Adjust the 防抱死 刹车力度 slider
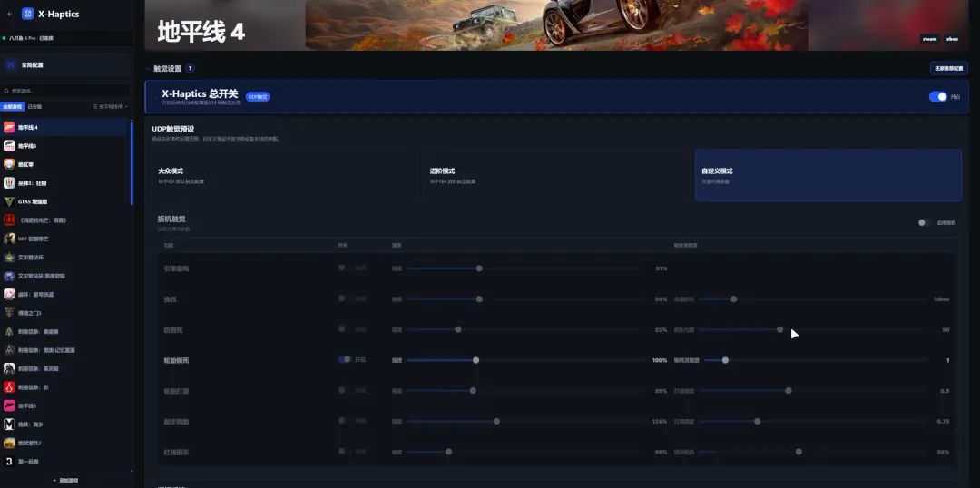This screenshot has width=980, height=488. [780, 329]
